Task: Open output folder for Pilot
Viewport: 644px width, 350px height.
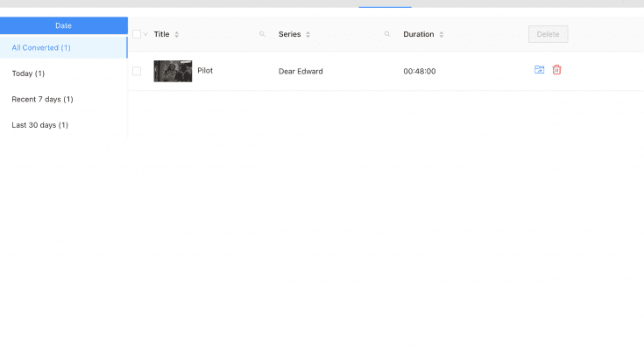Action: [x=539, y=70]
